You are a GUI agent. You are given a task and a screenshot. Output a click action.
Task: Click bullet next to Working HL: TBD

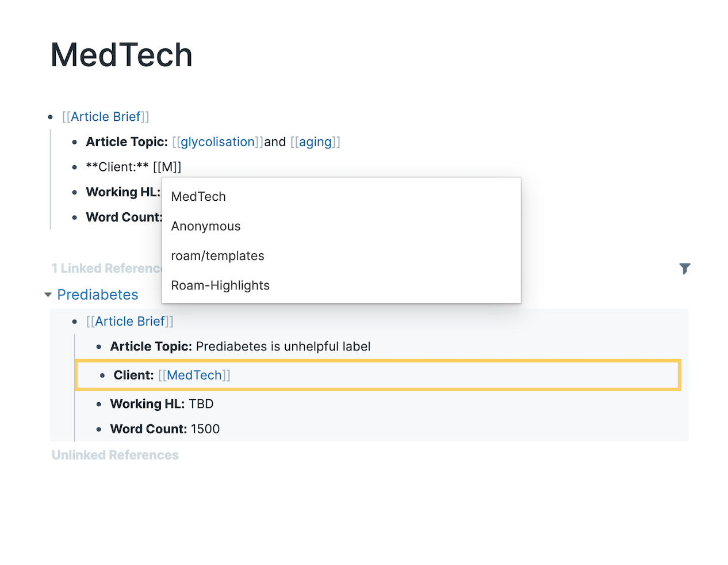click(99, 404)
